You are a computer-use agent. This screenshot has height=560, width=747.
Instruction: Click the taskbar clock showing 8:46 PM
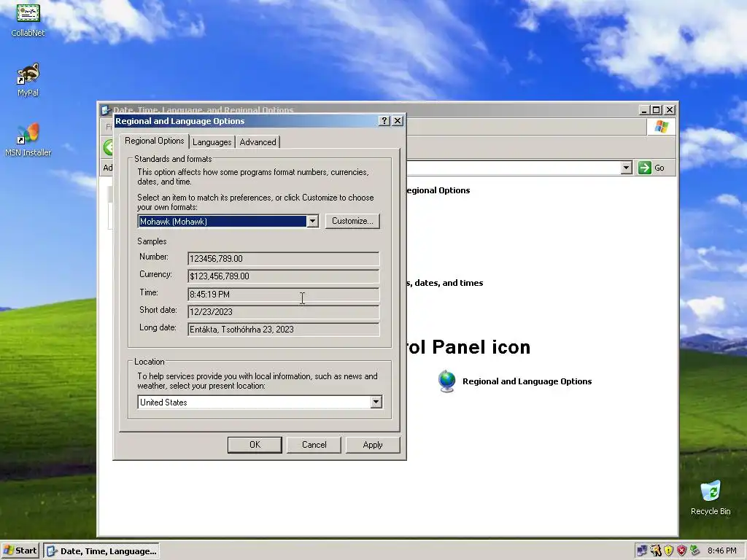722,551
